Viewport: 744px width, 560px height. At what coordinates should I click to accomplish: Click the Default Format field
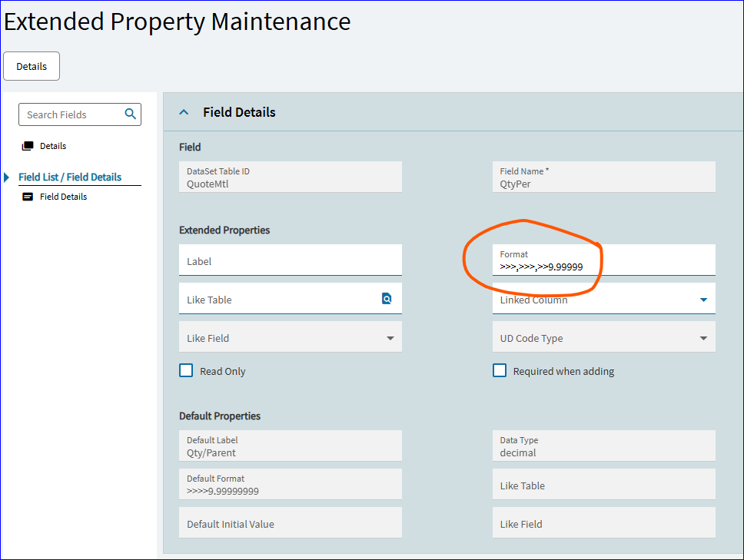[x=291, y=484]
